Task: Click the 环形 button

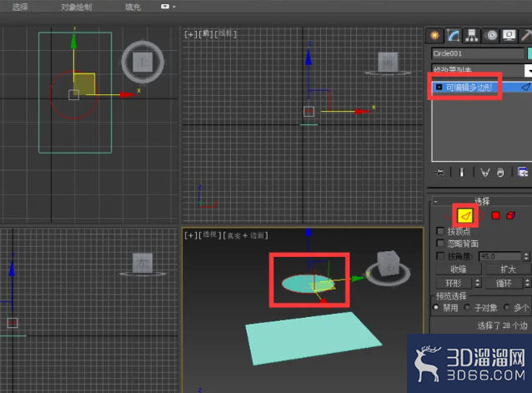Action: click(454, 283)
